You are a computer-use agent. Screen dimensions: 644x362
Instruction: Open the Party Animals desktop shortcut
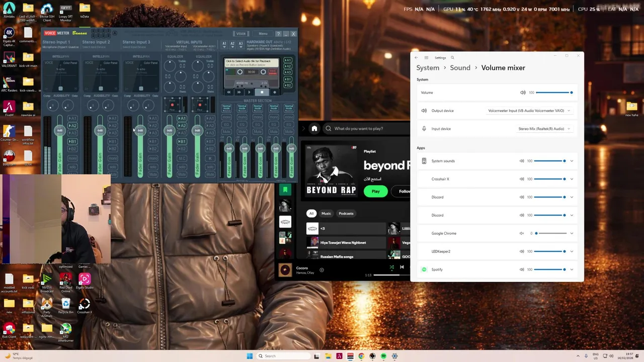click(47, 308)
